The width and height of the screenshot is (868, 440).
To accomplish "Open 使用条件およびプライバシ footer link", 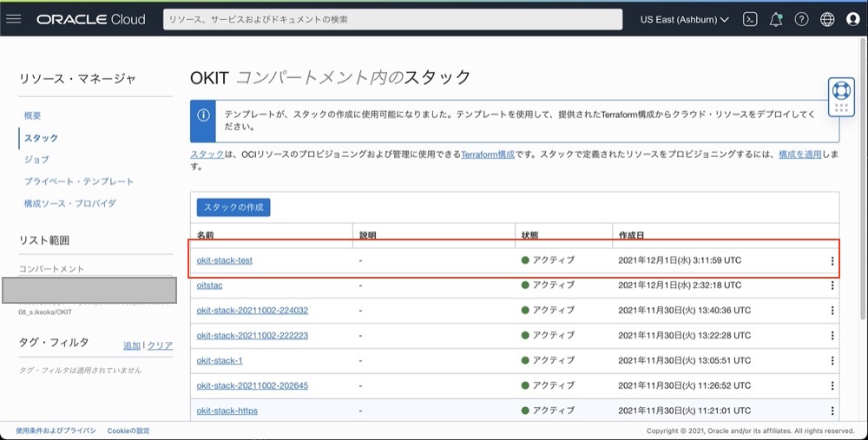I will [56, 430].
